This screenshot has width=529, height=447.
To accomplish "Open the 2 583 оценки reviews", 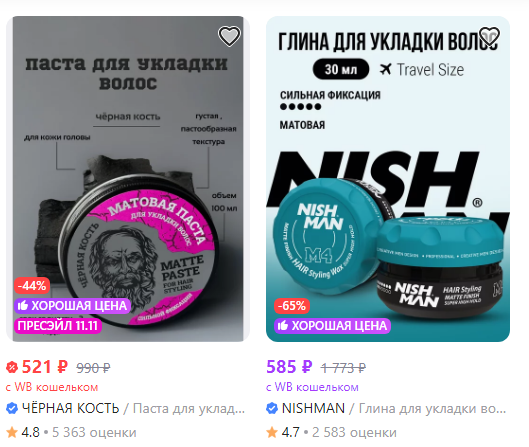I will click(354, 432).
